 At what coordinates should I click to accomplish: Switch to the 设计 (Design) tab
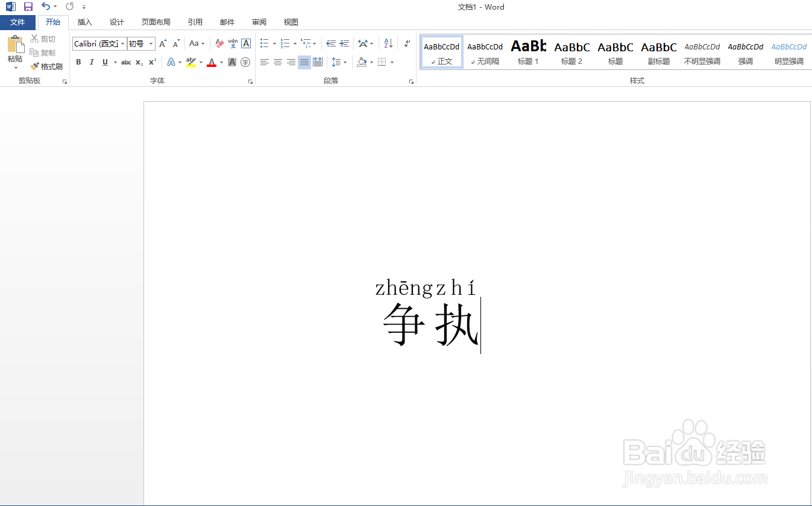pyautogui.click(x=117, y=22)
